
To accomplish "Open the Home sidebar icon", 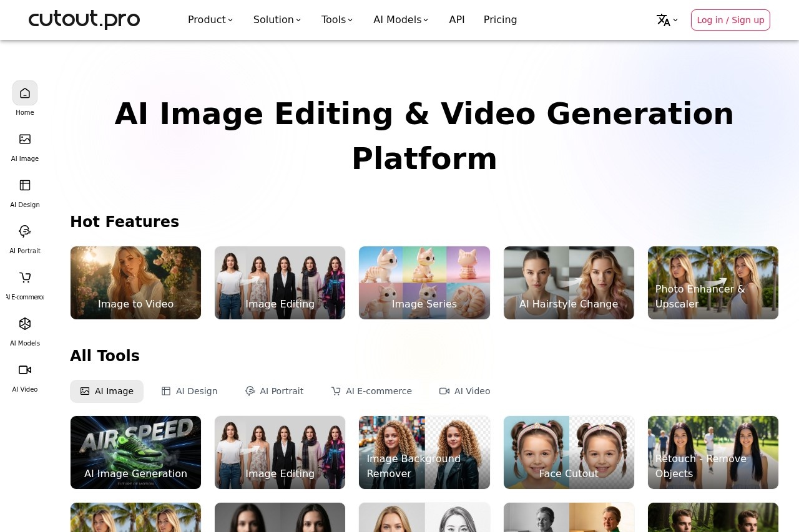I will coord(25,93).
